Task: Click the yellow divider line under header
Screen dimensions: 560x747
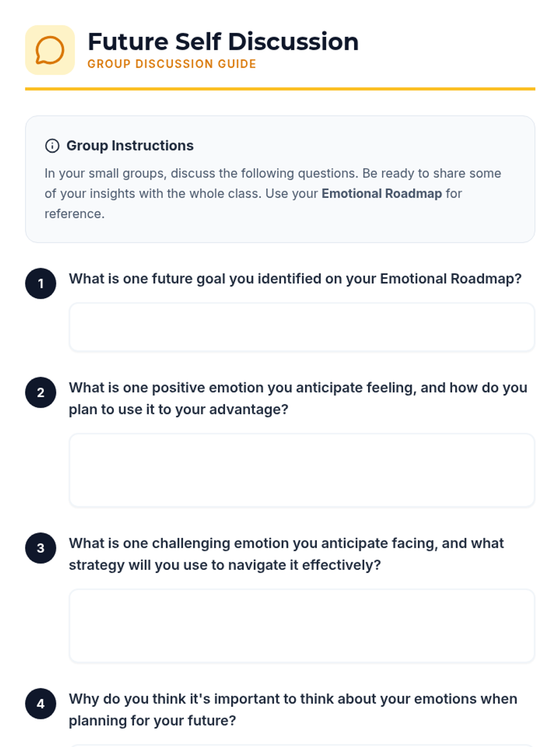Action: (280, 89)
